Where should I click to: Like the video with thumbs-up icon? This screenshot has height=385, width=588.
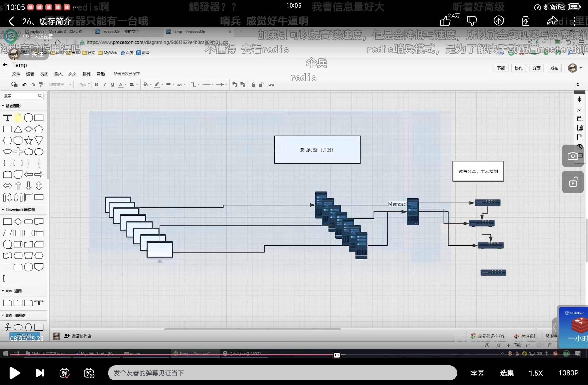(x=446, y=21)
